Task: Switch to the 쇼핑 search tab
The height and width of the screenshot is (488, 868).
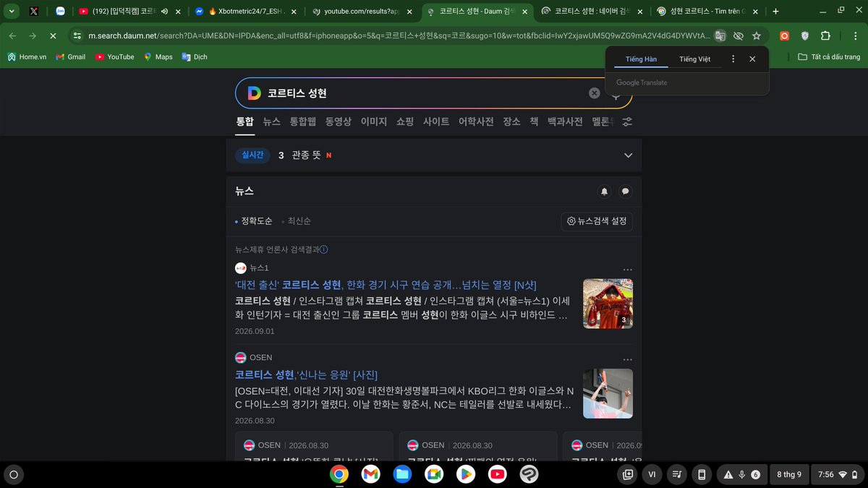Action: [405, 121]
